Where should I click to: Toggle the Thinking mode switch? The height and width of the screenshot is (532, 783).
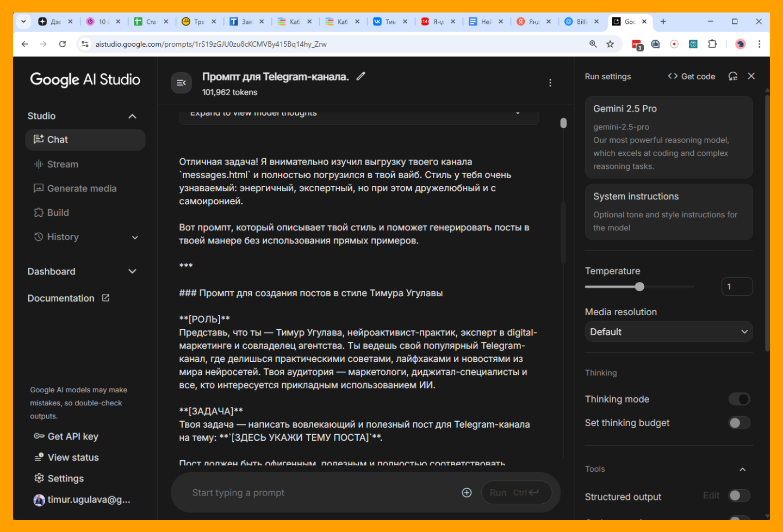pyautogui.click(x=739, y=399)
